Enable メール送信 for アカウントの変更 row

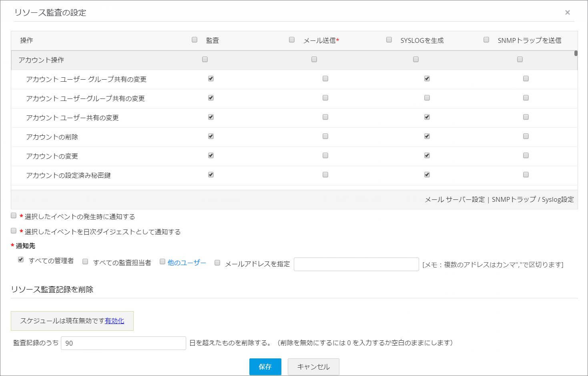325,155
